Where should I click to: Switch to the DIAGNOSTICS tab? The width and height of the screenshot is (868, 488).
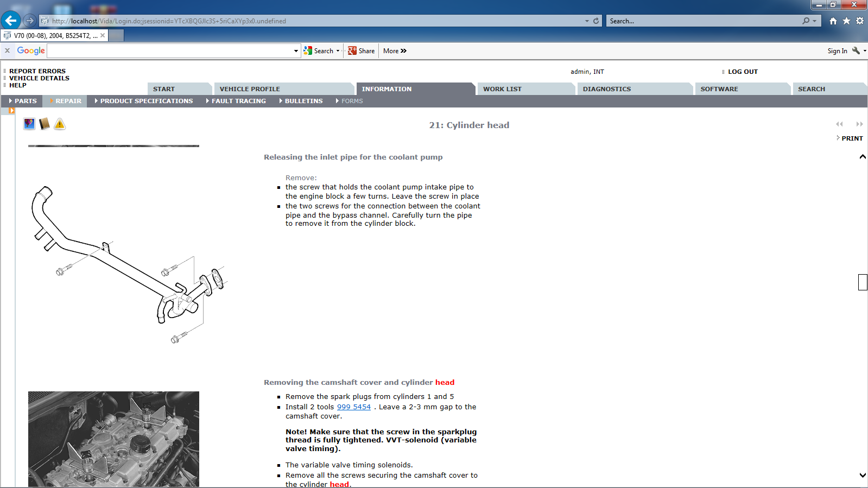click(x=606, y=89)
